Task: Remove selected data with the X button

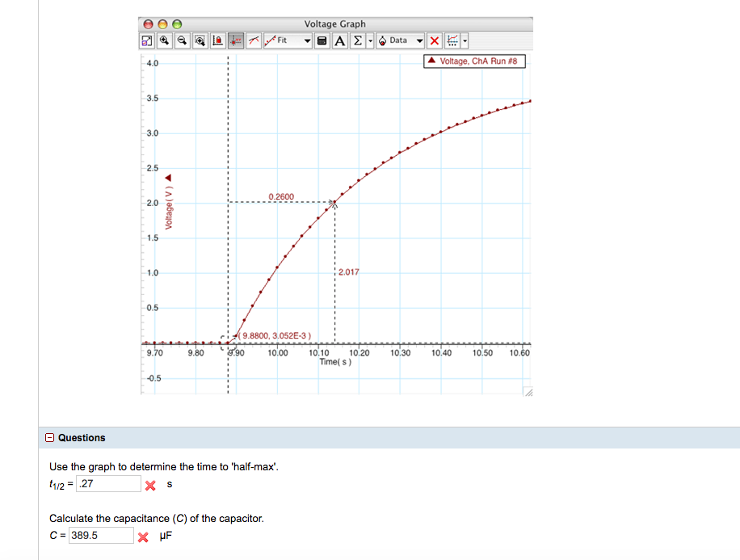Action: click(x=434, y=40)
